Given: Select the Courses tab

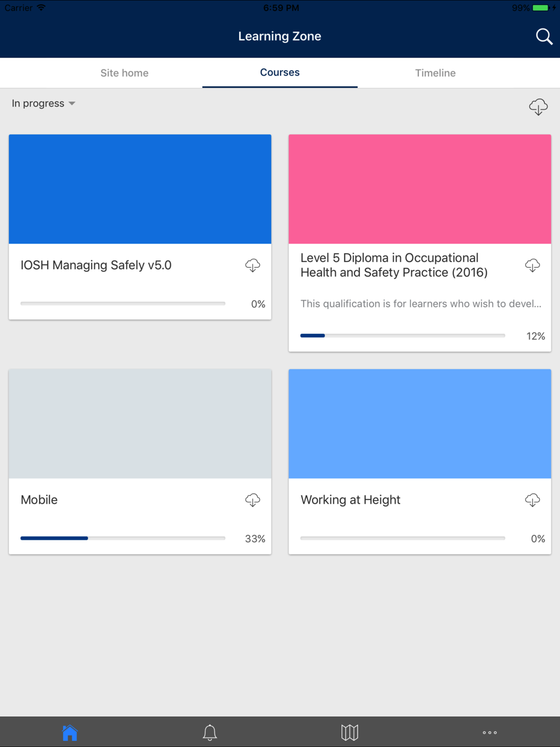Looking at the screenshot, I should pos(280,72).
